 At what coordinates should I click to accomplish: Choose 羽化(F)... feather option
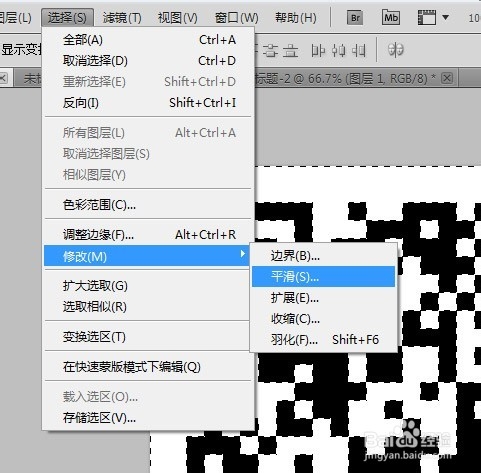(x=323, y=340)
